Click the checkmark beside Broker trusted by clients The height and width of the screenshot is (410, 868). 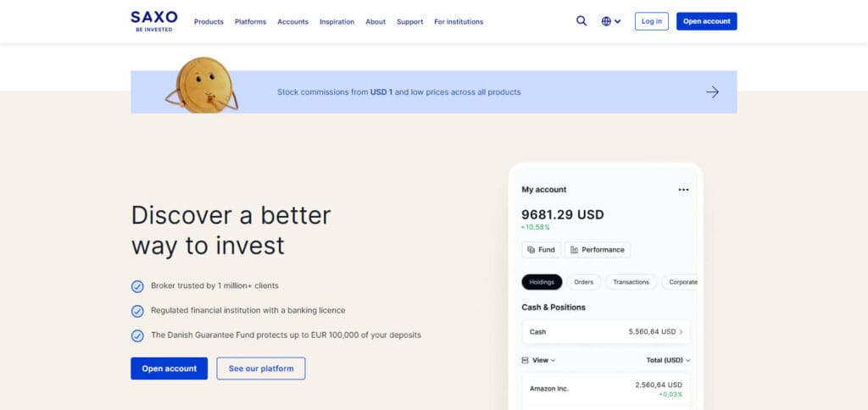pos(137,286)
